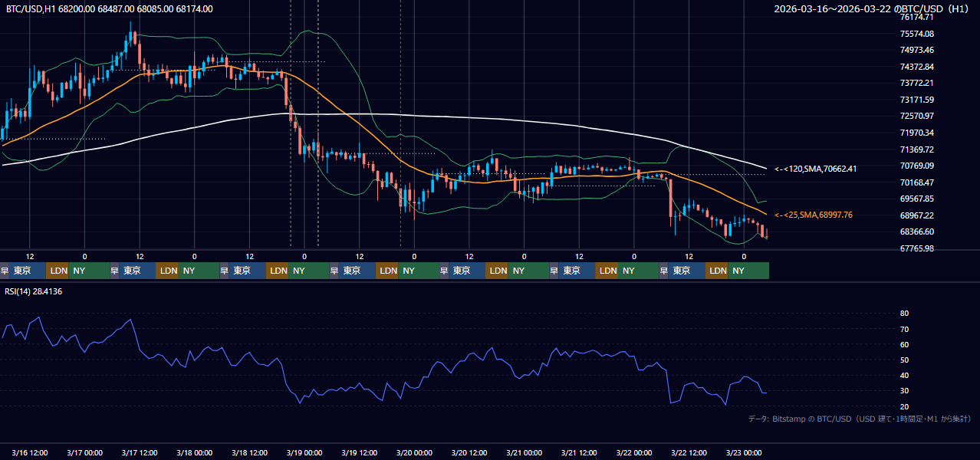The height and width of the screenshot is (460, 980).
Task: Click price axis value 71369.72
Action: [916, 149]
